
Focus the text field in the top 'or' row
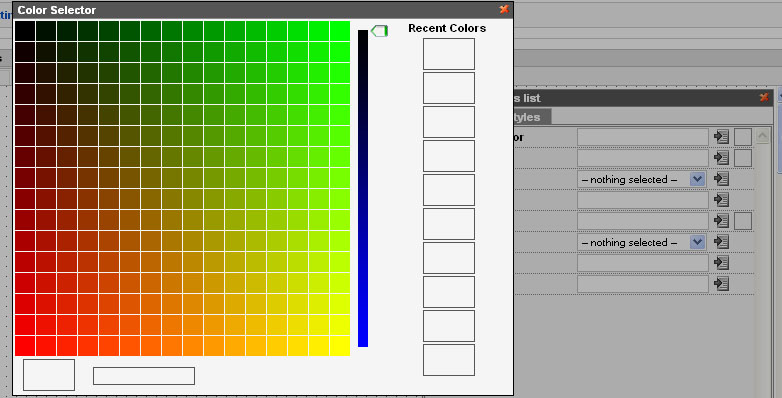[x=642, y=137]
